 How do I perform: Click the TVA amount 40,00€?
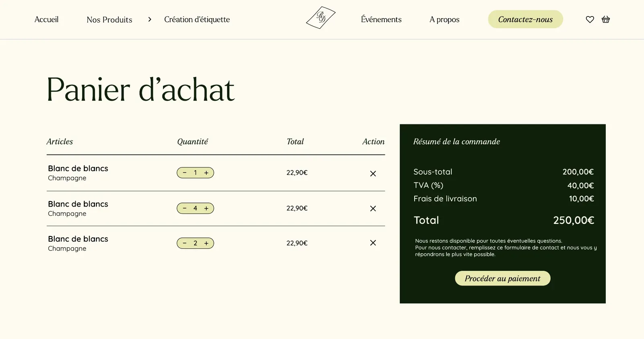580,186
